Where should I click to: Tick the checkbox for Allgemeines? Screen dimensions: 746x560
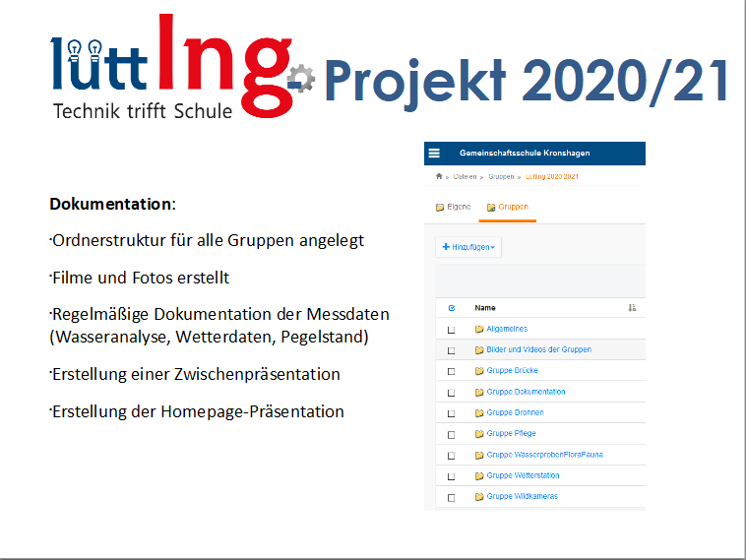[x=451, y=330]
